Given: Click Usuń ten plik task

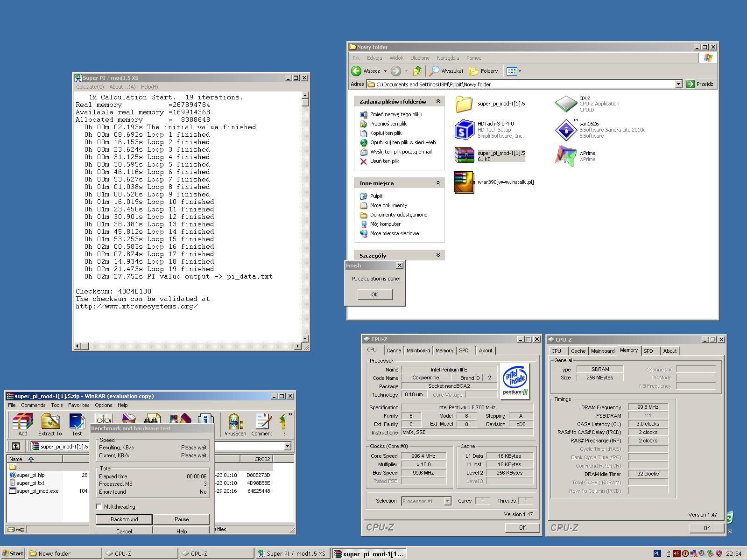Looking at the screenshot, I should coord(384,161).
